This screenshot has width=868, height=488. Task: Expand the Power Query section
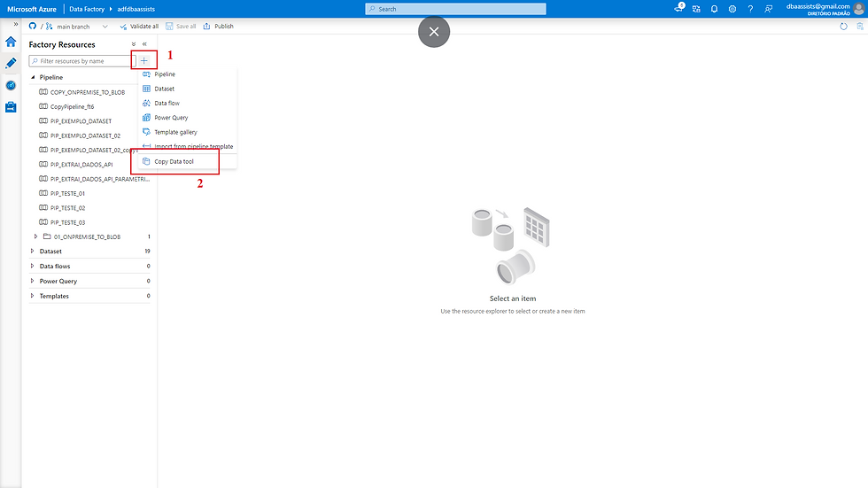coord(32,281)
